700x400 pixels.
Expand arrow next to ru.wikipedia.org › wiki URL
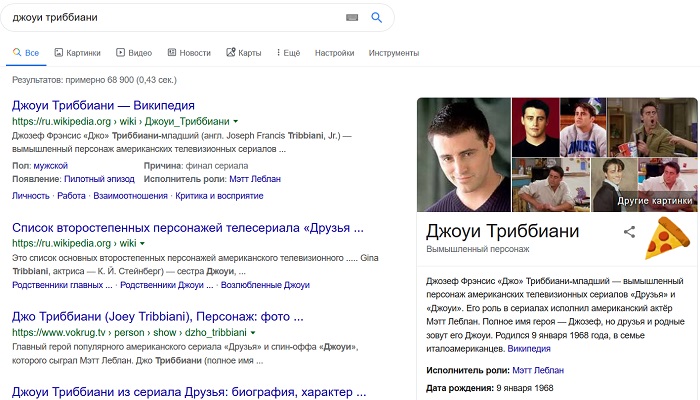[x=142, y=243]
